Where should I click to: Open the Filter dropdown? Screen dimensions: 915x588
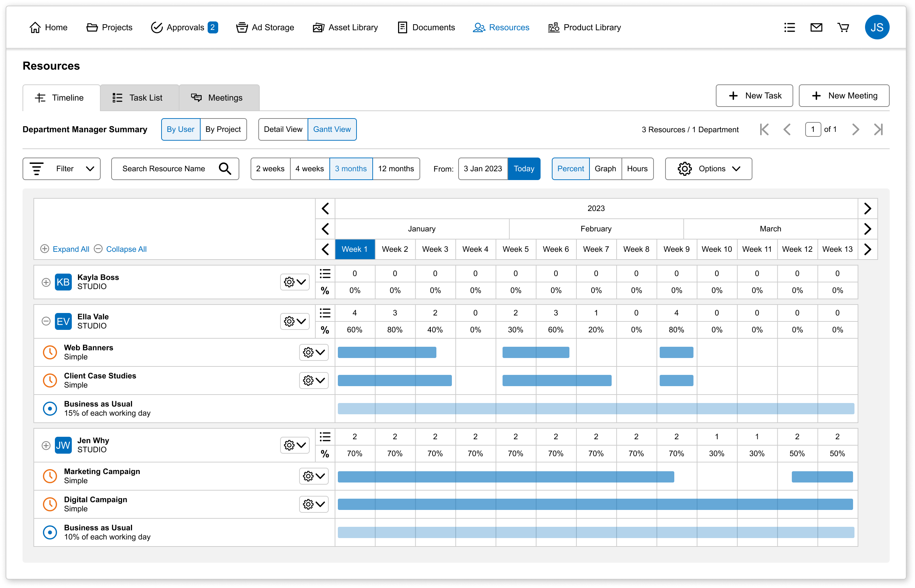(x=62, y=169)
